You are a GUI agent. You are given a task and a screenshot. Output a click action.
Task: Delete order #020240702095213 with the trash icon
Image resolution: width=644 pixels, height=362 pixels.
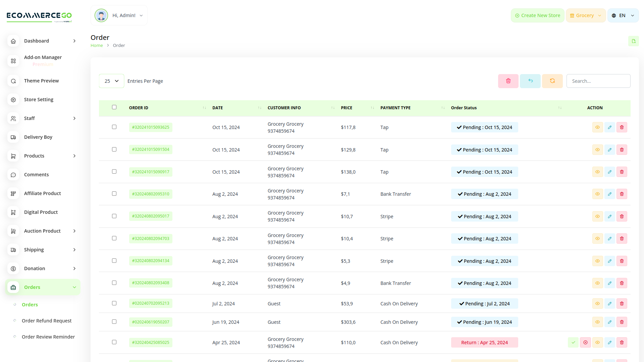(622, 303)
